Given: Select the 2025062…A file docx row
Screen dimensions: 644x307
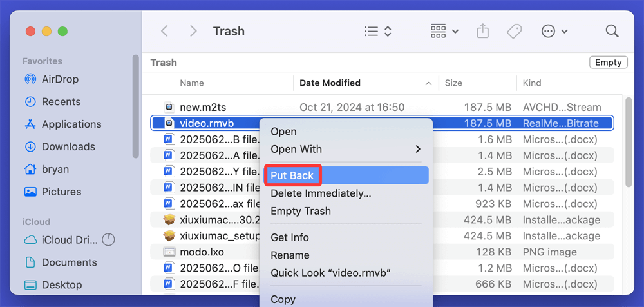Looking at the screenshot, I should tap(382, 155).
